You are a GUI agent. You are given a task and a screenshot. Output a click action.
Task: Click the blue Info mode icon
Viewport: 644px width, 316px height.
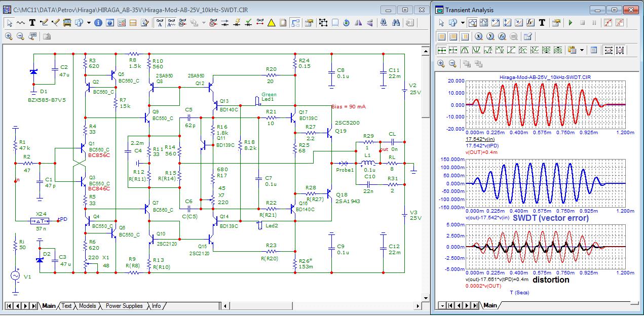point(98,23)
